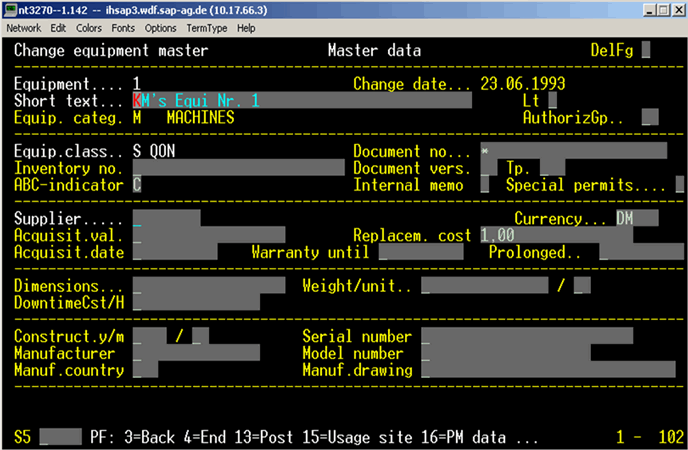Open the Edit menu
Image resolution: width=688 pixels, height=450 pixels.
tap(58, 28)
